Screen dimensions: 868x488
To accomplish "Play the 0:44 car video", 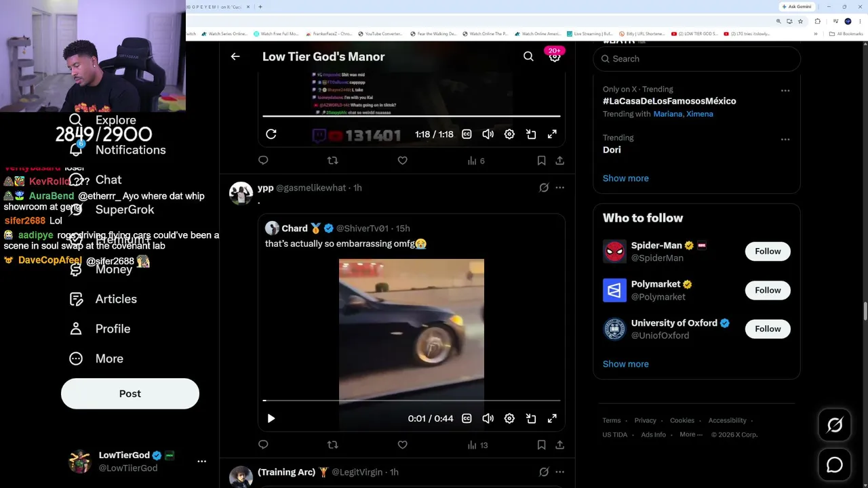I will (271, 419).
